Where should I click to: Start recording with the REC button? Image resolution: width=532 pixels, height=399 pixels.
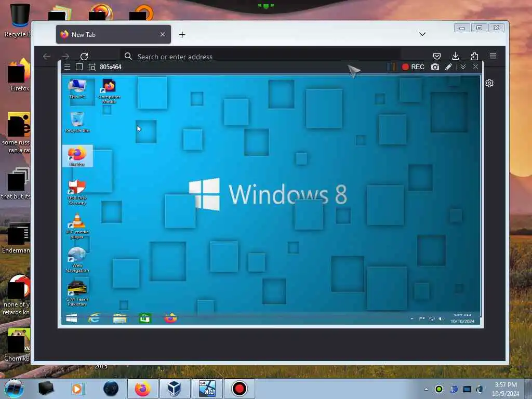[x=413, y=67]
